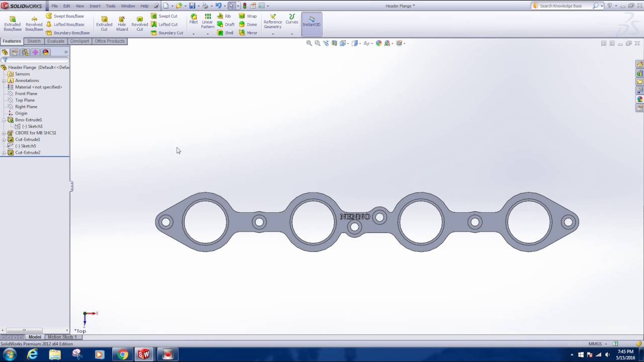Open the Curves dropdown arrow
Screen dimensions: 644x362
point(292,34)
